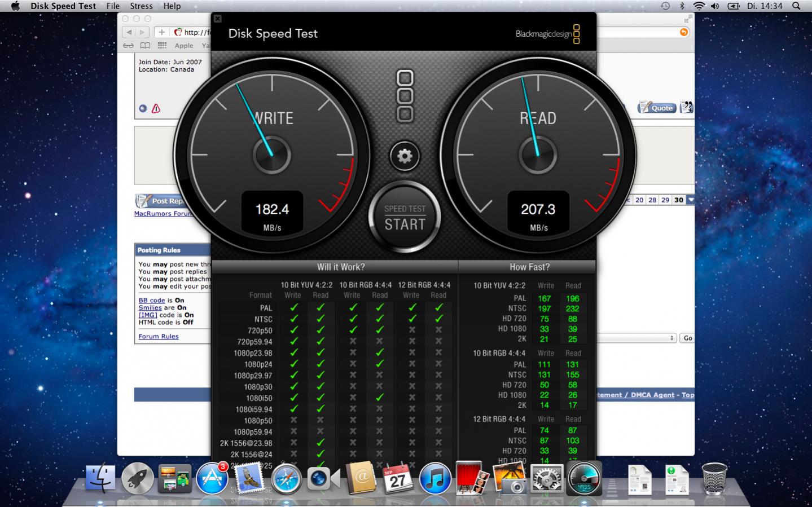The width and height of the screenshot is (812, 507).
Task: Open page navigation dropdown arrow after 30
Action: coord(691,200)
